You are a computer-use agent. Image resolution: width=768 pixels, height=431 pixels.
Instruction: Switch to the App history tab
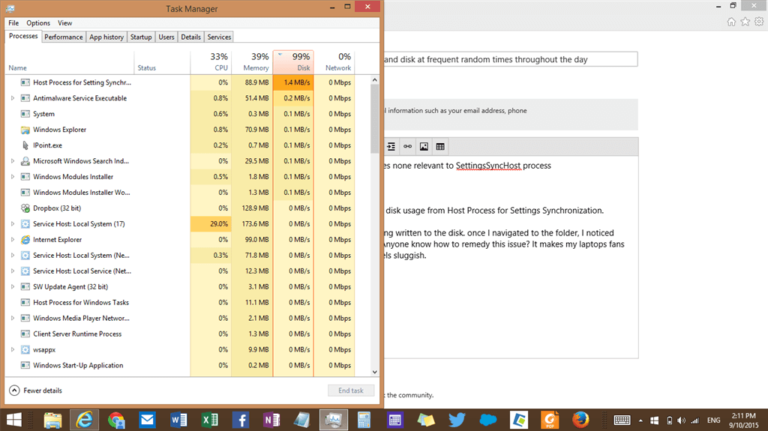tap(106, 37)
